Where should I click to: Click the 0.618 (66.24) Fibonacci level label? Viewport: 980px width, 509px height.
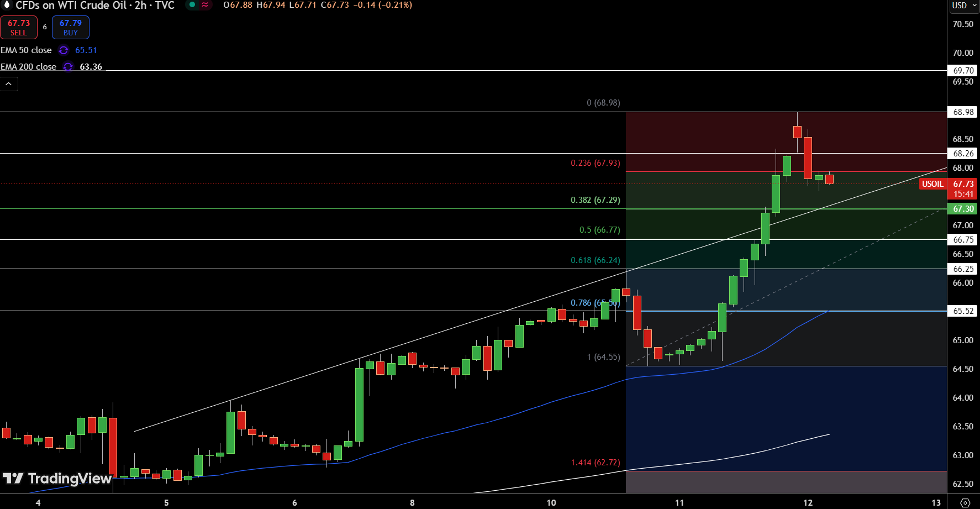click(x=595, y=260)
